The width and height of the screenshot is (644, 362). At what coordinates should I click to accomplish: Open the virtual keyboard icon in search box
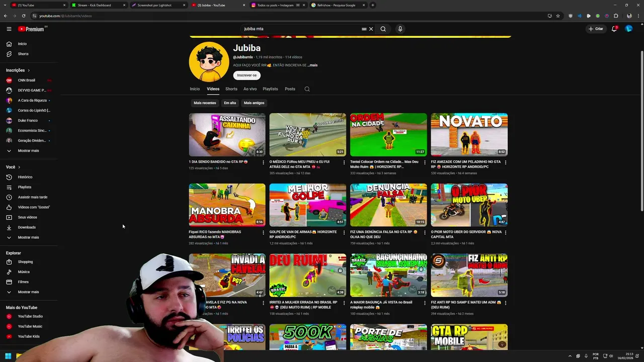click(x=364, y=29)
